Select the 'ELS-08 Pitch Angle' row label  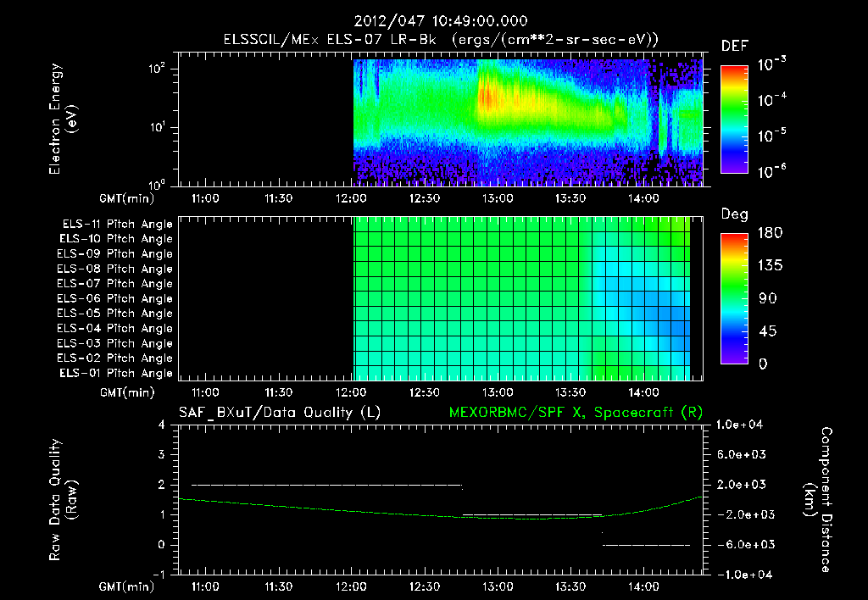(114, 269)
